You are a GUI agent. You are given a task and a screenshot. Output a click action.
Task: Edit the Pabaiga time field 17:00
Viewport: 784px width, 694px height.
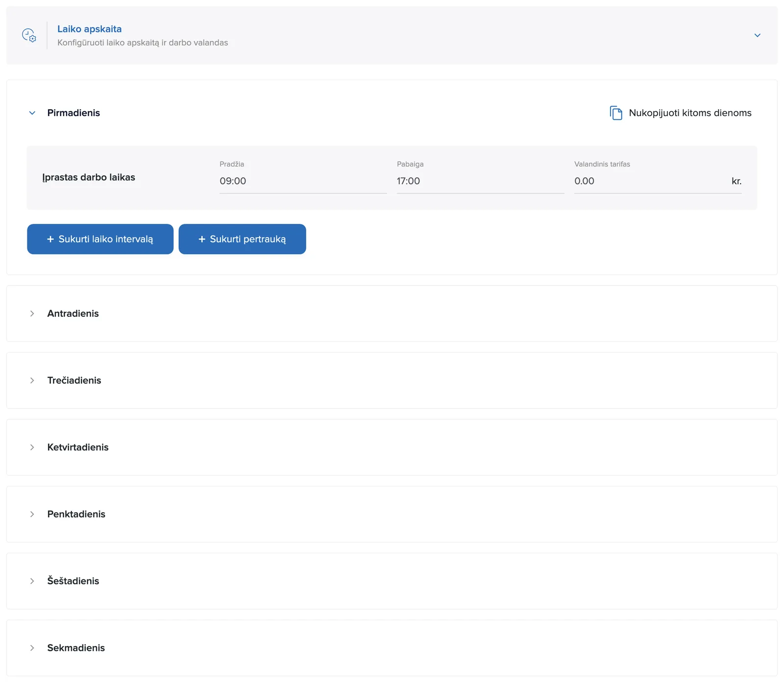point(480,181)
